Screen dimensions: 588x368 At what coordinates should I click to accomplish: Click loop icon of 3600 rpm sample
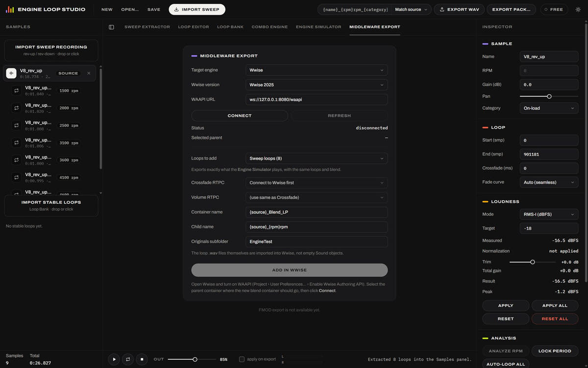pyautogui.click(x=16, y=160)
